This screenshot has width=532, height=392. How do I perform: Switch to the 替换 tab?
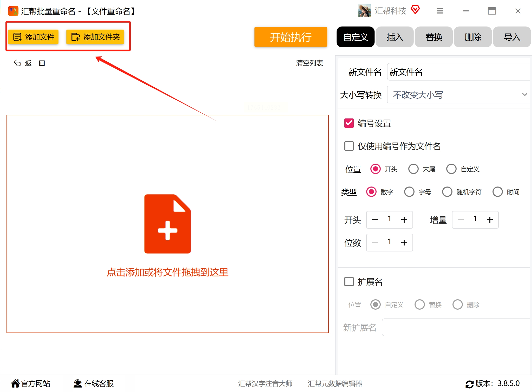(434, 37)
